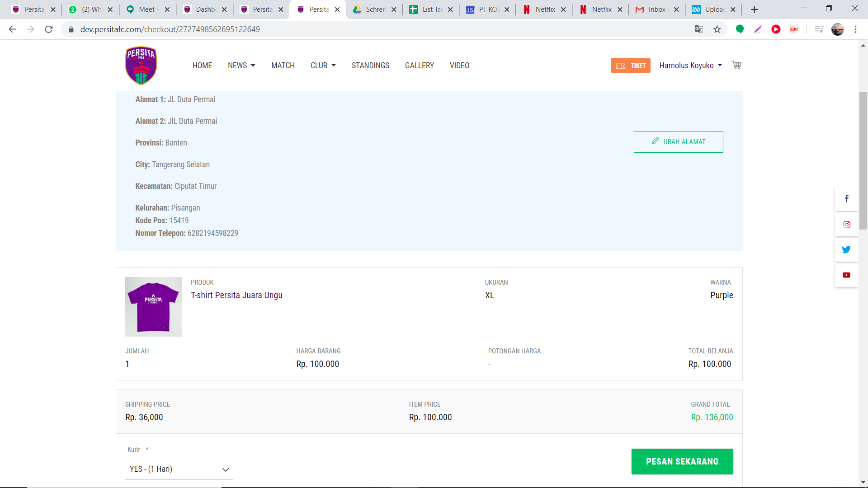Click the UBAH ALAMAT button
The width and height of the screenshot is (868, 488).
click(678, 142)
